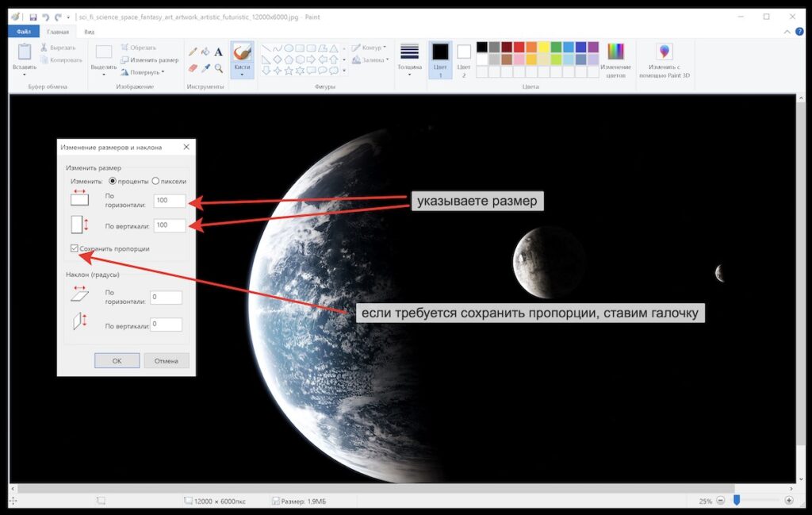Switch to the Вид tab
This screenshot has height=515, width=812.
point(90,32)
